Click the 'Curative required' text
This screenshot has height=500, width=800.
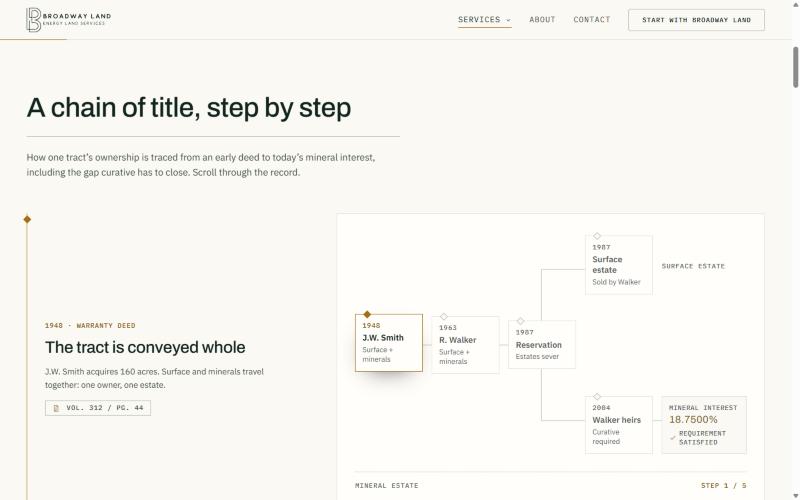click(606, 437)
